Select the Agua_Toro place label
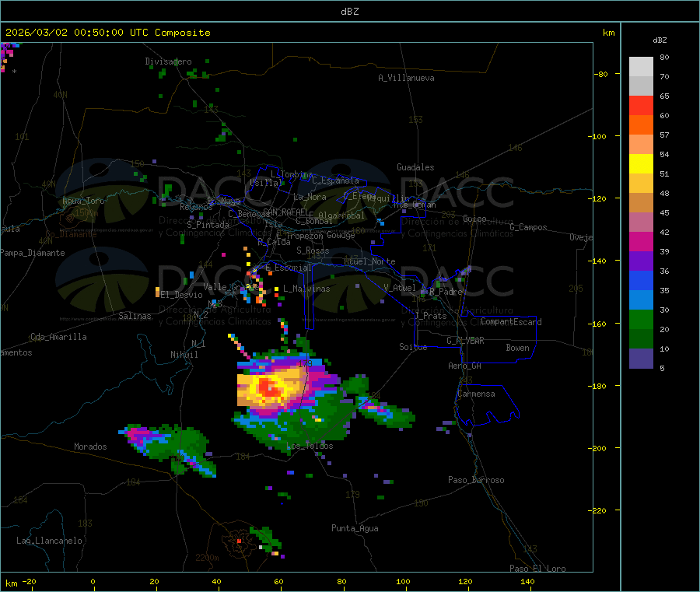The image size is (700, 592). [x=83, y=201]
